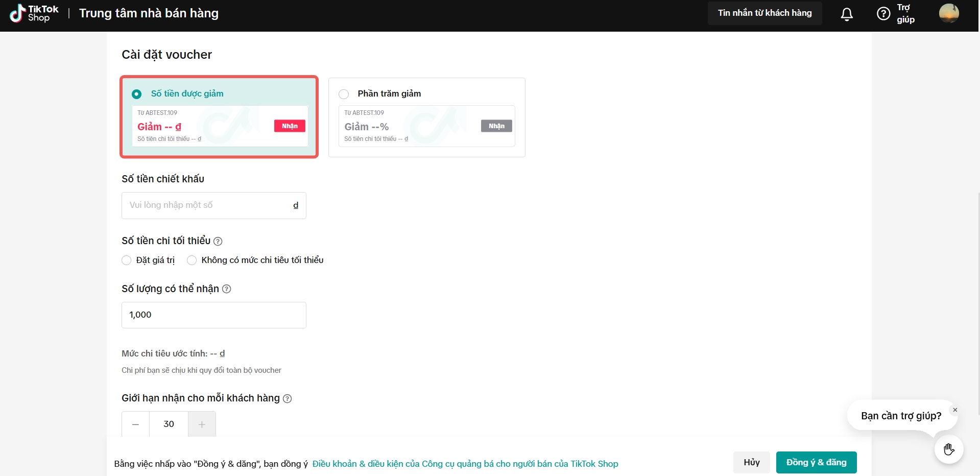The image size is (980, 476).
Task: Click the 'Số tiền chiết khấu' input field
Action: 207,205
